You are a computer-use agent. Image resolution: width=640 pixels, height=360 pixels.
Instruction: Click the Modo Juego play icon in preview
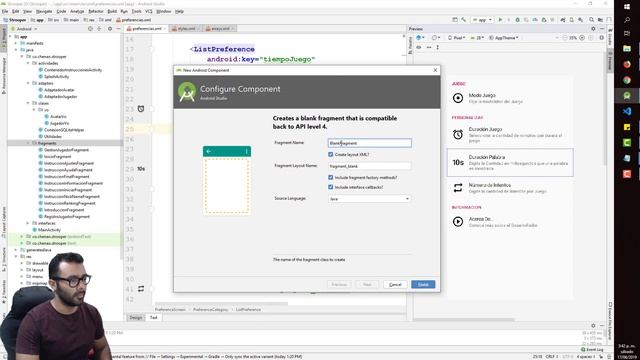tap(458, 98)
